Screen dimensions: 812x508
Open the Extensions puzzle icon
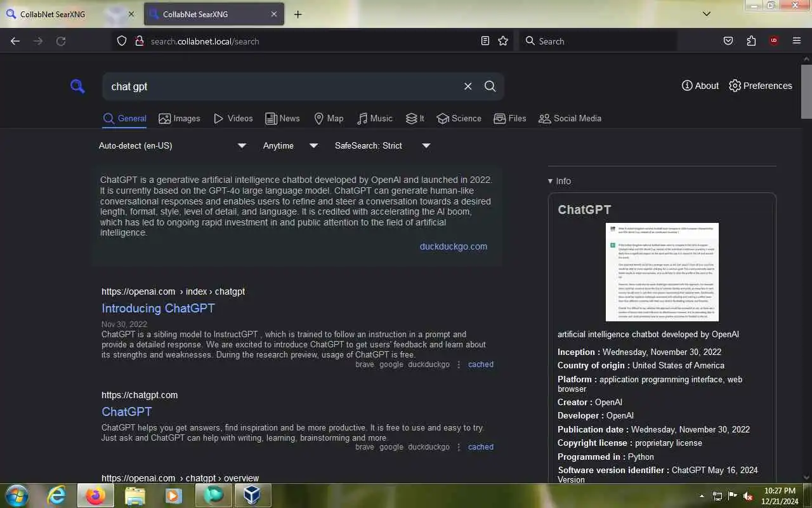click(751, 41)
